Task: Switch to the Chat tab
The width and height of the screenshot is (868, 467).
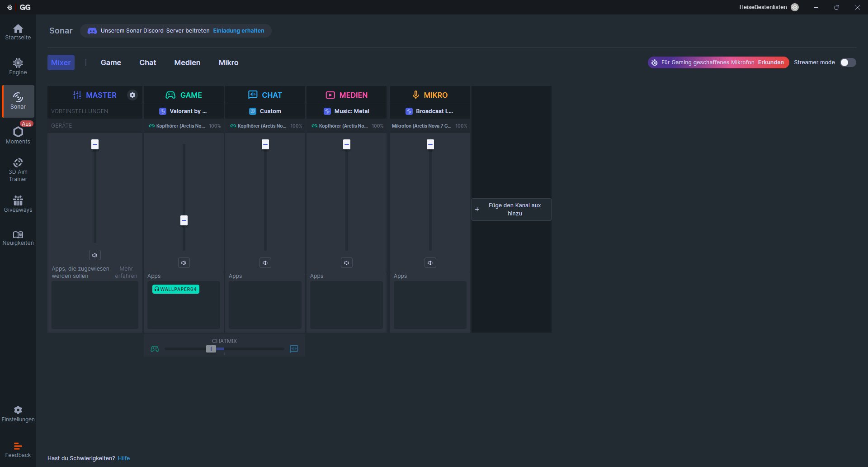Action: pyautogui.click(x=147, y=62)
